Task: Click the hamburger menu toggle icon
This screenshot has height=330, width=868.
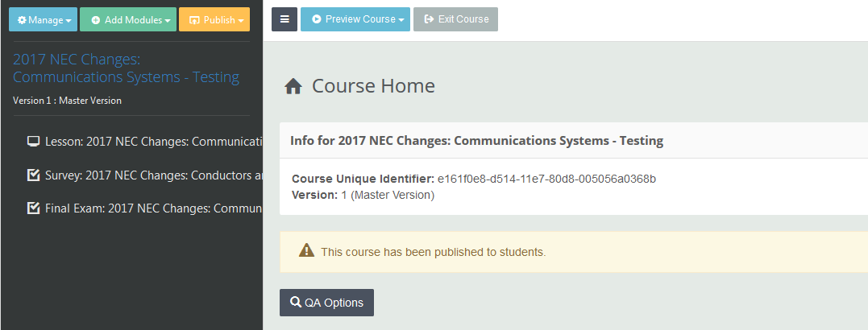Action: pos(284,19)
